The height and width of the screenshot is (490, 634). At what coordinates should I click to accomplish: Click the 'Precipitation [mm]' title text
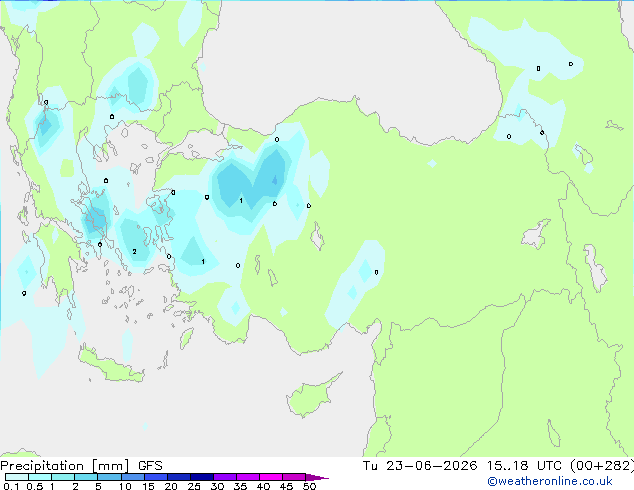(x=64, y=466)
